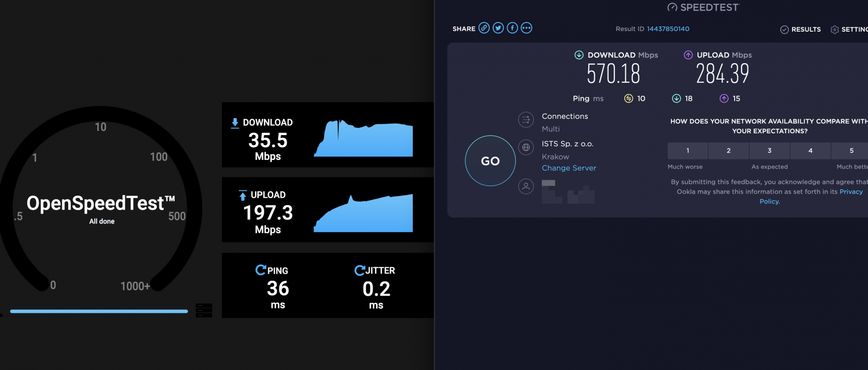The image size is (868, 370).
Task: Click the Multi connections value
Action: (x=551, y=129)
